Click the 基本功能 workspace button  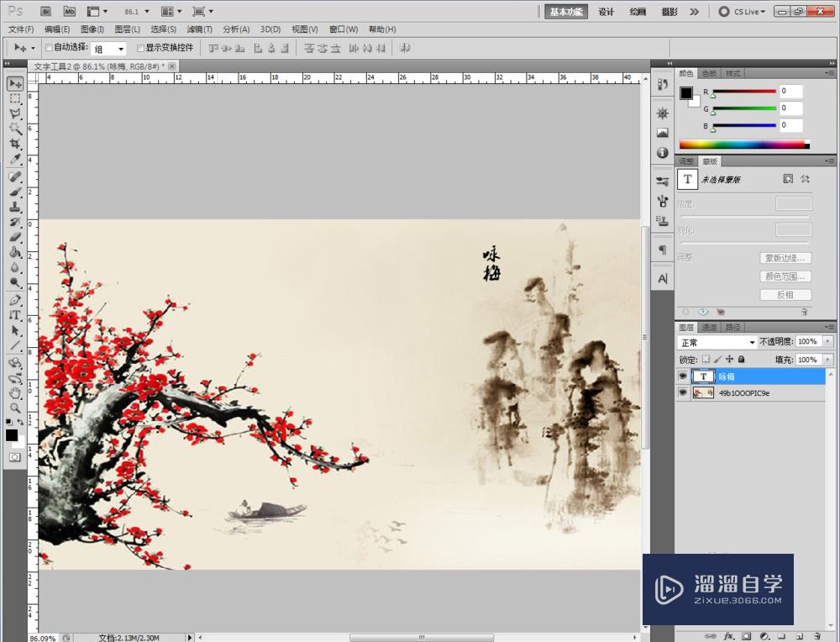tap(567, 12)
